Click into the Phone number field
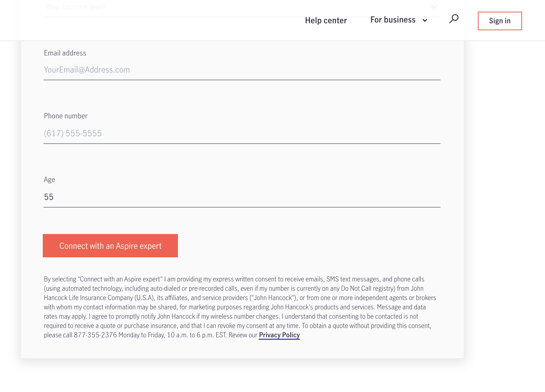The width and height of the screenshot is (545, 392). (x=242, y=134)
